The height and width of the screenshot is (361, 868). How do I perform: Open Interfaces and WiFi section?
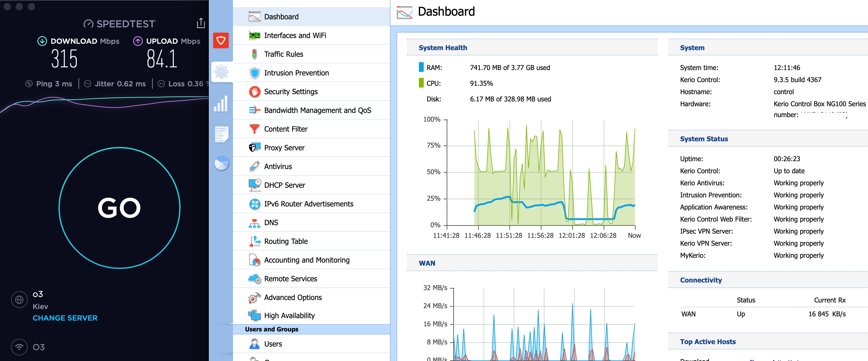point(295,35)
